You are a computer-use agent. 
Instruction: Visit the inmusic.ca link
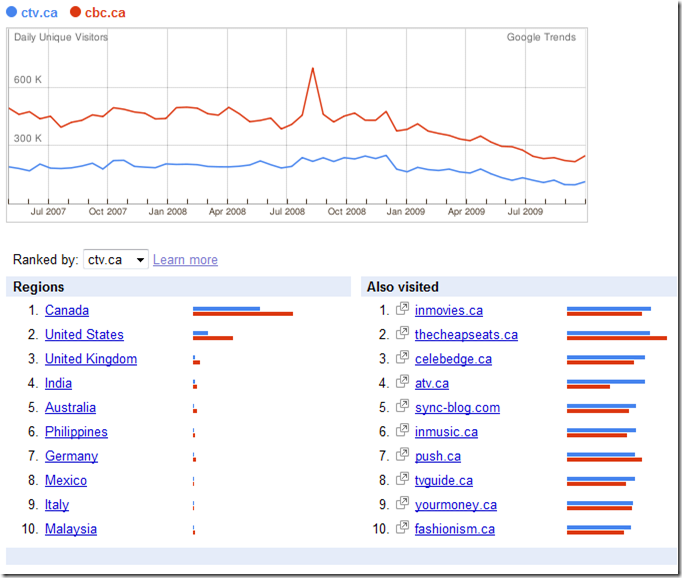coord(446,432)
